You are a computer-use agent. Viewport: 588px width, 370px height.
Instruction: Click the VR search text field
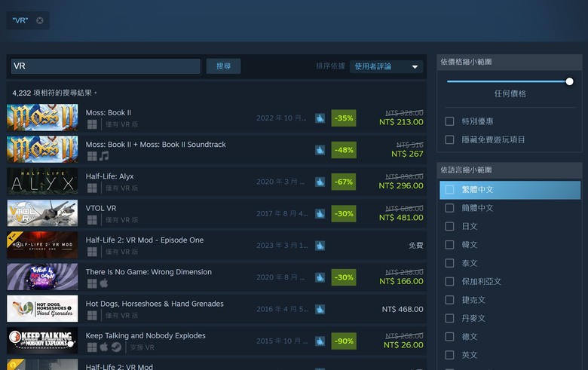[x=106, y=66]
